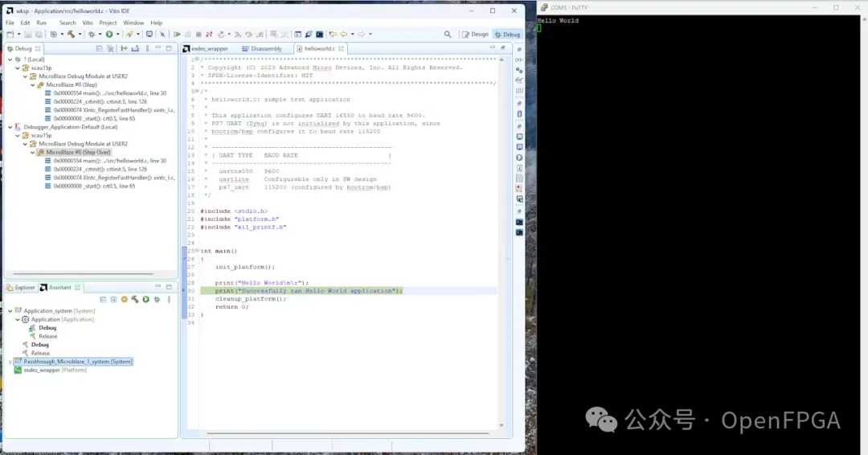868x455 pixels.
Task: Click Expand All icon in Assistant view
Action: pos(113,300)
